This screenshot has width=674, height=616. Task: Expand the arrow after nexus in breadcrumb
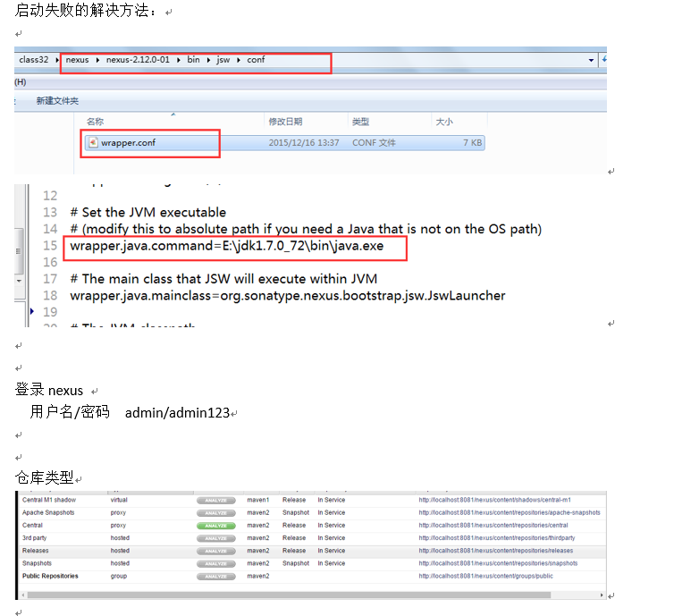point(97,60)
